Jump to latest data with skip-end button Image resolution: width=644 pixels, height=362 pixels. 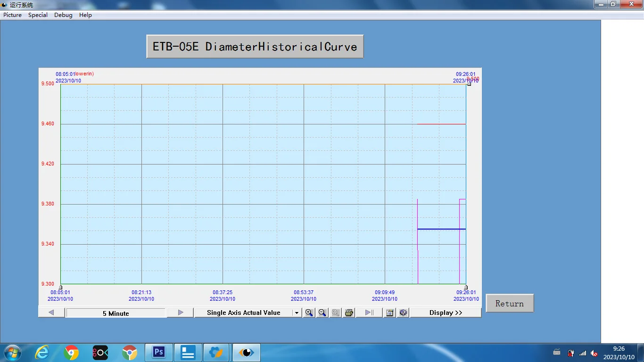pos(369,313)
